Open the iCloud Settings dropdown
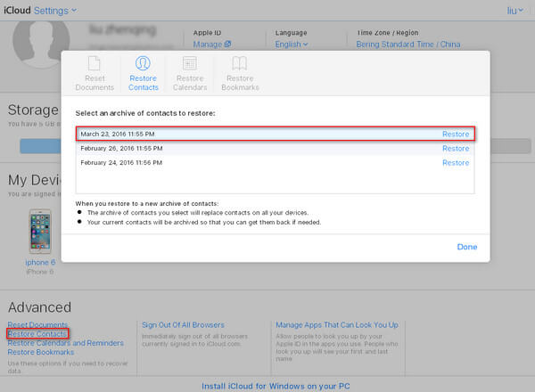 pos(55,11)
